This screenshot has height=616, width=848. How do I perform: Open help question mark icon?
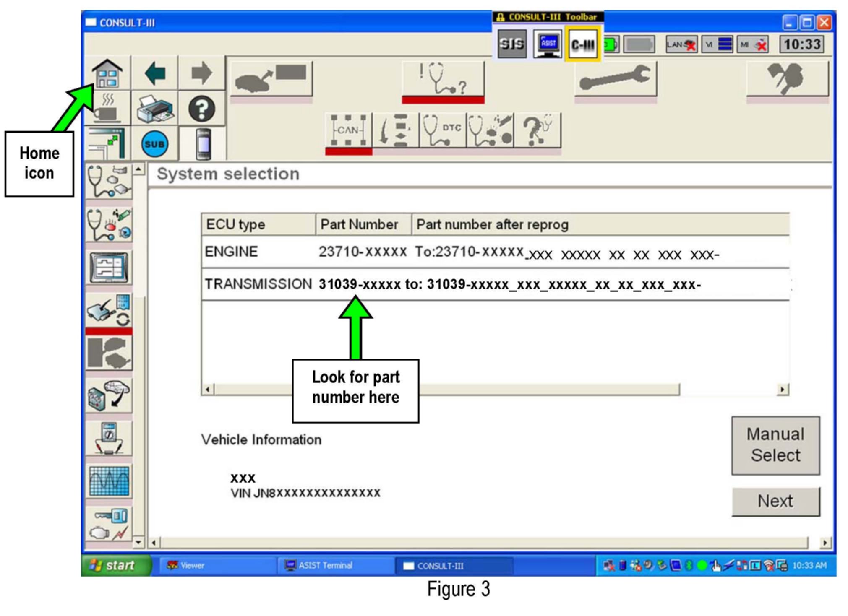[x=202, y=109]
